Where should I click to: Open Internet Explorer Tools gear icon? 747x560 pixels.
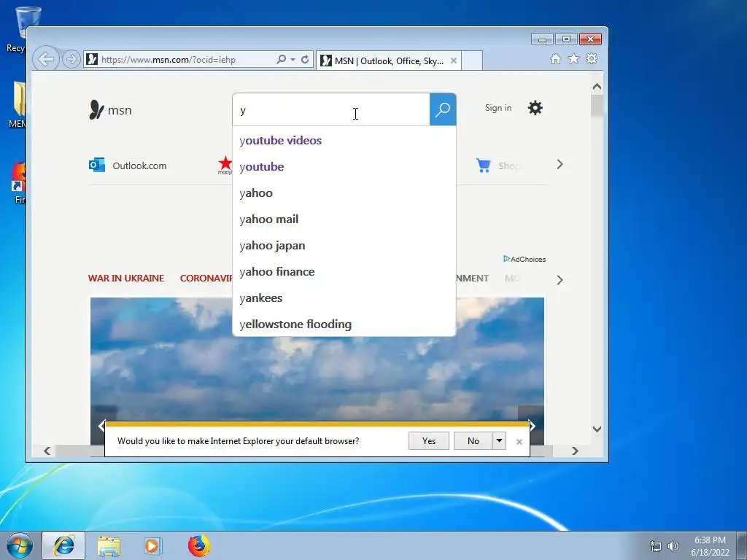click(592, 58)
